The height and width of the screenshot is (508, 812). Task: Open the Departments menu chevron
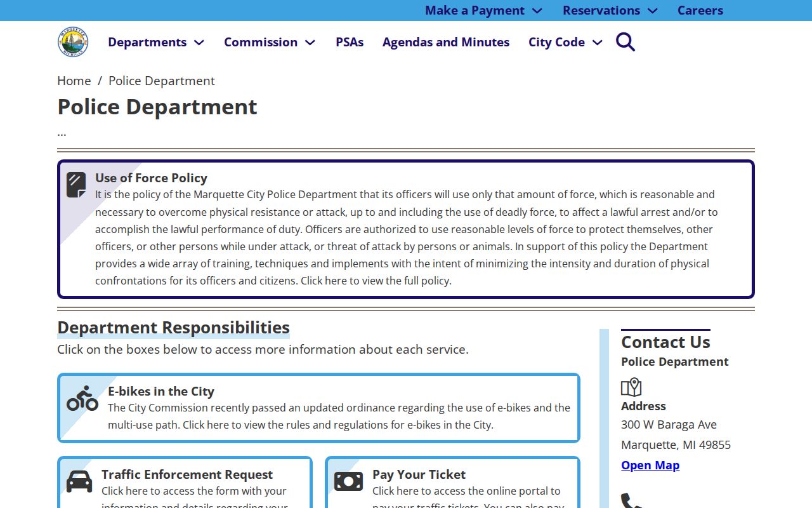point(199,43)
